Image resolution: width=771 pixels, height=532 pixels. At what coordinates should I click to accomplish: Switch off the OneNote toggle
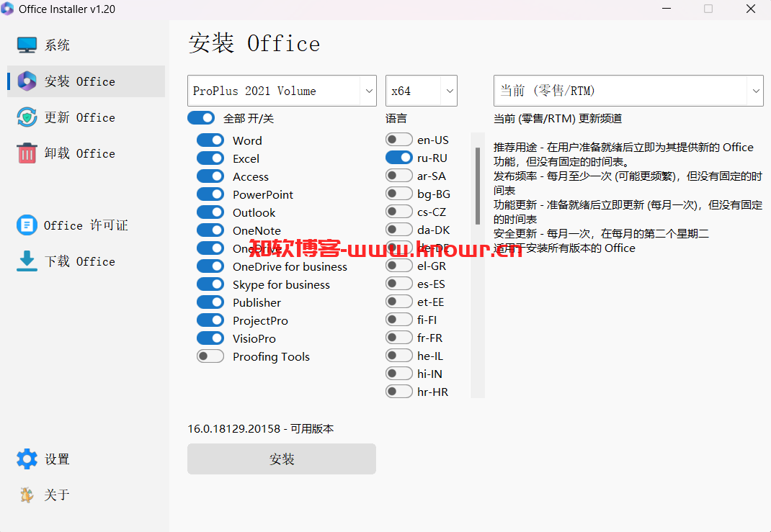pyautogui.click(x=210, y=230)
